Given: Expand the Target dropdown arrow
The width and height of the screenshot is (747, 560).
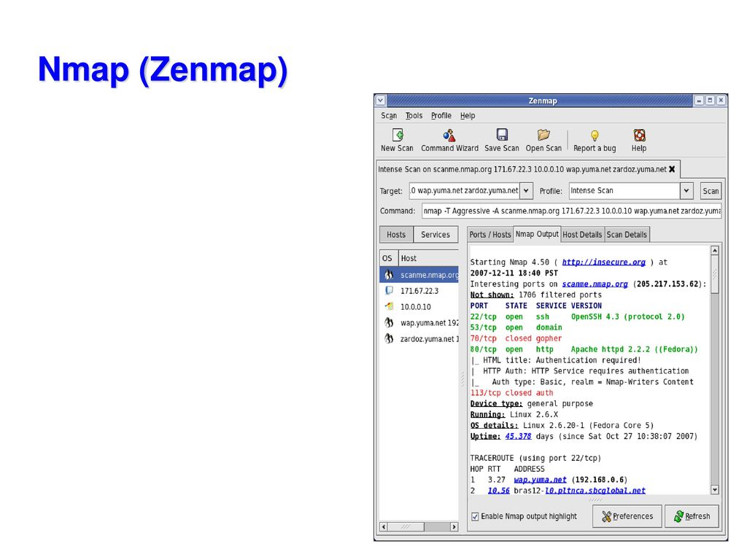Looking at the screenshot, I should pos(526,190).
